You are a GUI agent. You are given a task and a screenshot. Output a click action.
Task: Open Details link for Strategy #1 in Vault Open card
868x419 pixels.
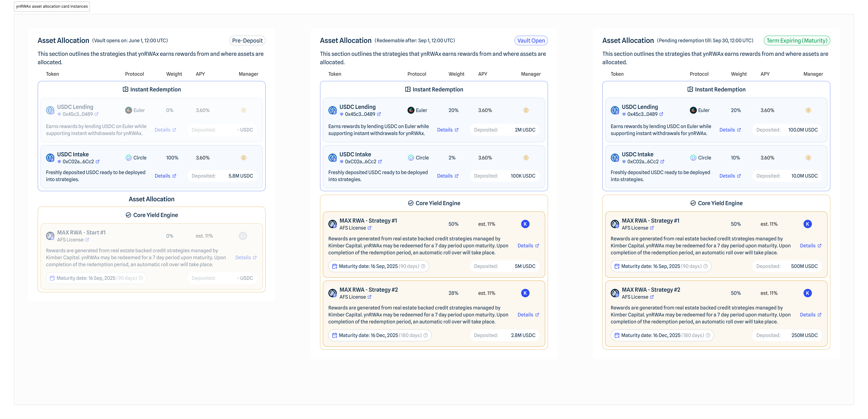[x=528, y=246]
